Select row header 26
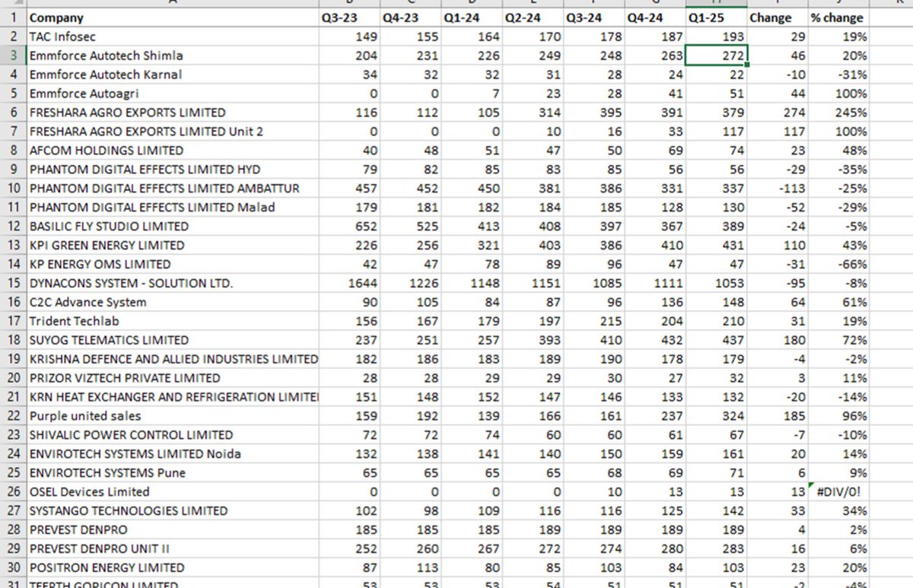Viewport: 913px width, 588px height. tap(13, 491)
